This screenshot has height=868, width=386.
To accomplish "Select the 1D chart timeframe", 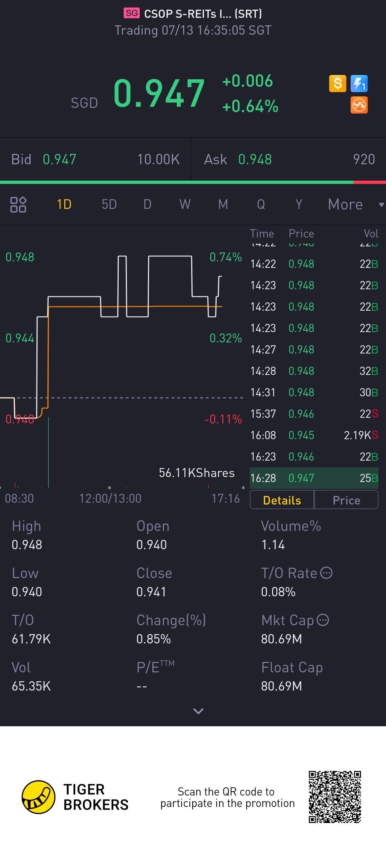I will (x=64, y=205).
